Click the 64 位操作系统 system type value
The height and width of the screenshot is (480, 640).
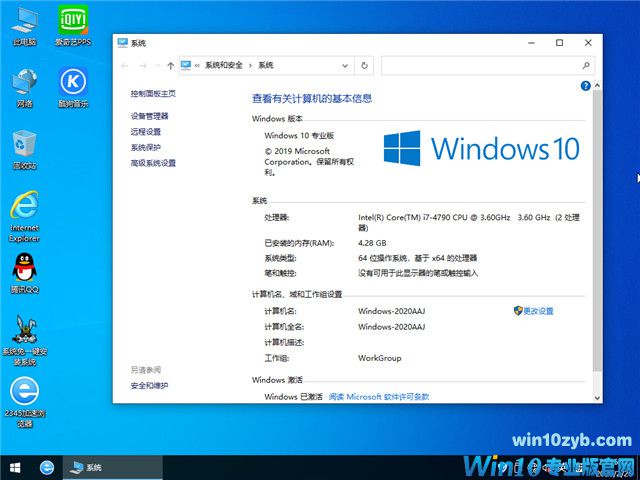pyautogui.click(x=418, y=258)
